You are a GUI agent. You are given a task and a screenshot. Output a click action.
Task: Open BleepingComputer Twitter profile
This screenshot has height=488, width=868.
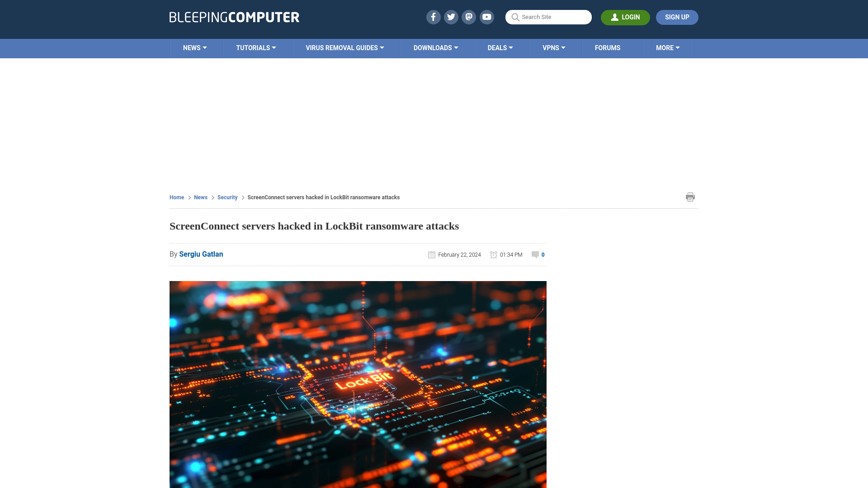(451, 17)
